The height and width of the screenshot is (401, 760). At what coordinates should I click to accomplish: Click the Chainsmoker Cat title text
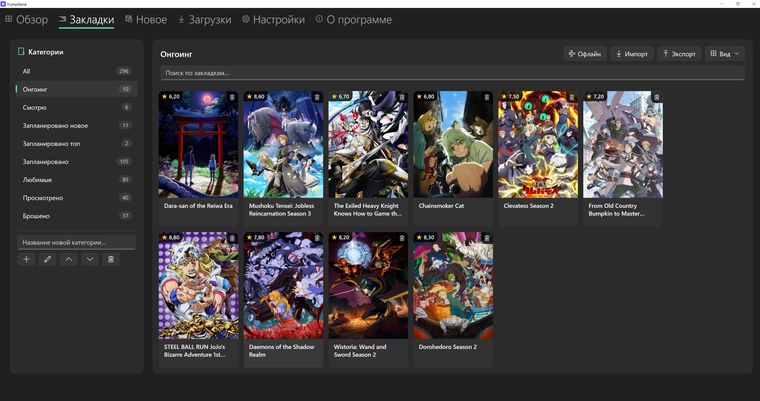(441, 206)
